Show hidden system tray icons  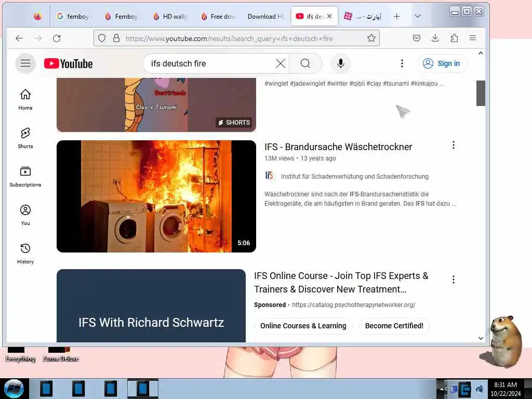(x=442, y=389)
